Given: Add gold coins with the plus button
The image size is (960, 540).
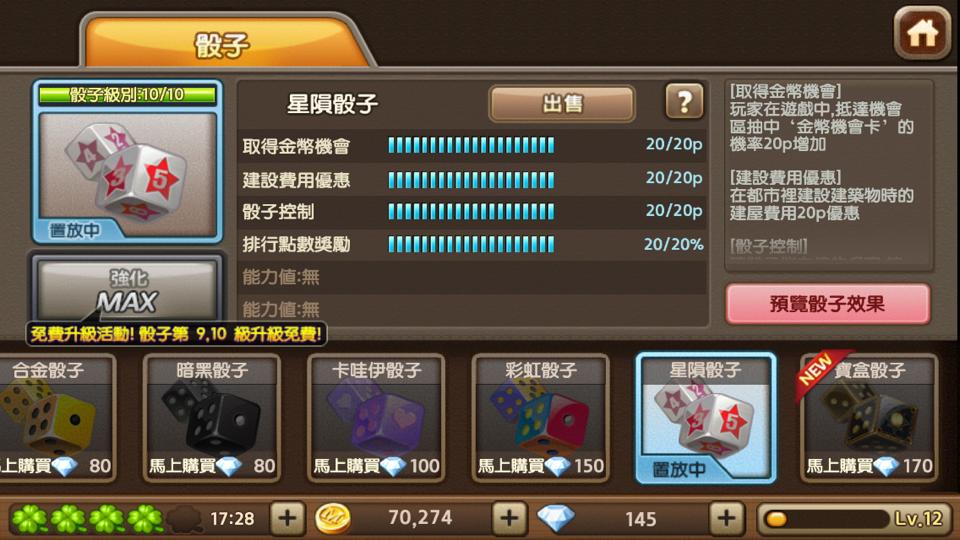Looking at the screenshot, I should point(509,518).
